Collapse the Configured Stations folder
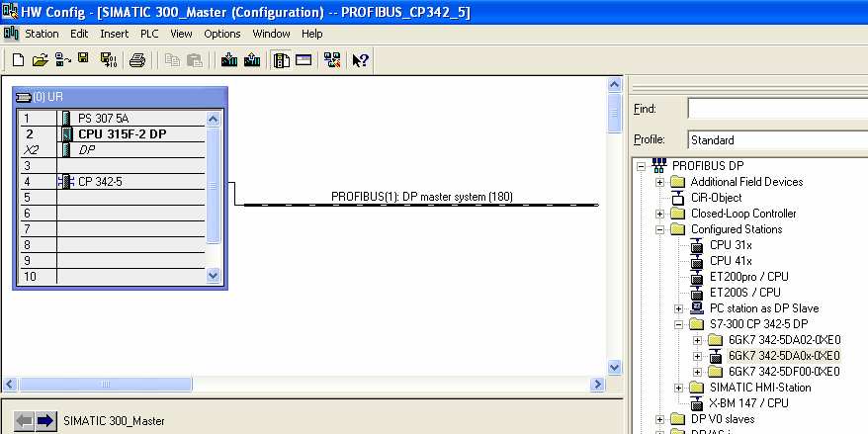Screen dimensions: 868x434 point(659,229)
